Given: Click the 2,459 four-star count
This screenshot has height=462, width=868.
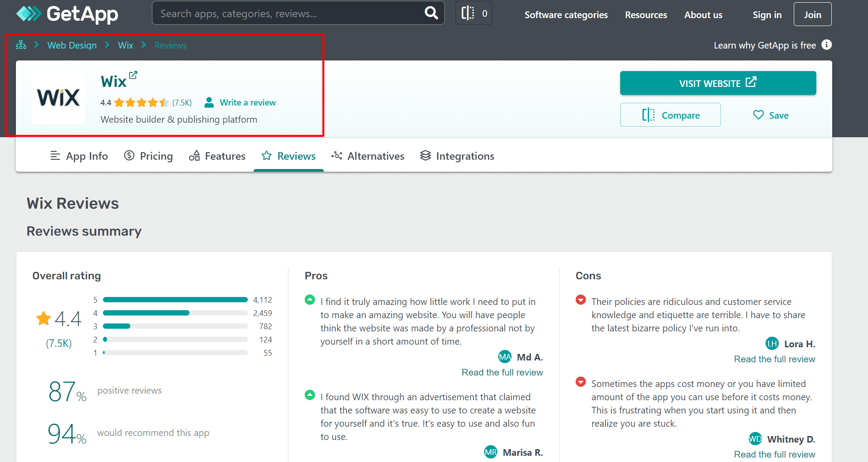Looking at the screenshot, I should click(262, 313).
